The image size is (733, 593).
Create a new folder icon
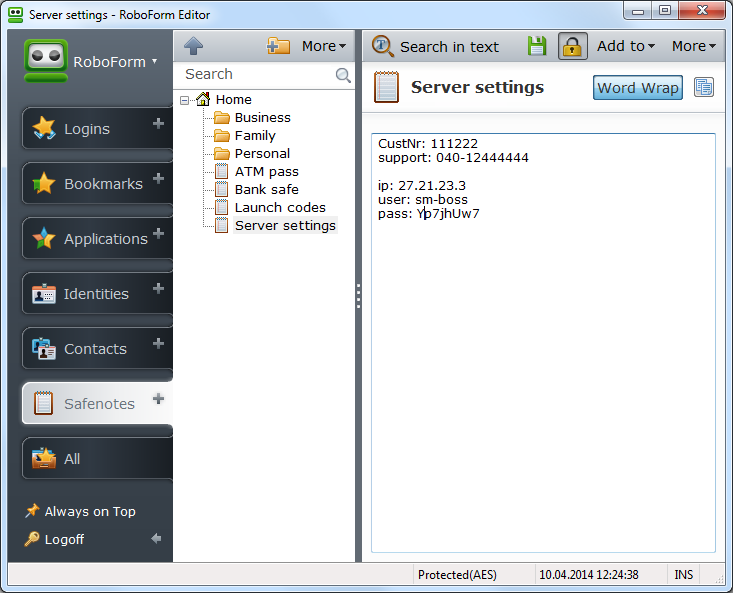point(278,46)
